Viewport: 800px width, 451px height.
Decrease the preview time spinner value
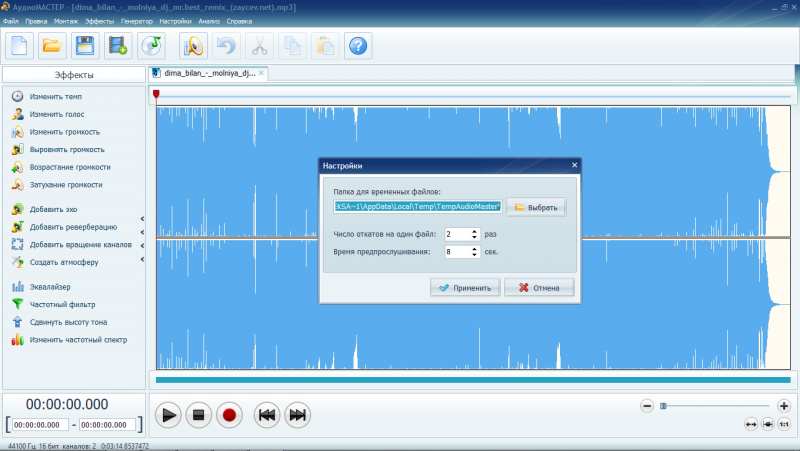click(474, 255)
